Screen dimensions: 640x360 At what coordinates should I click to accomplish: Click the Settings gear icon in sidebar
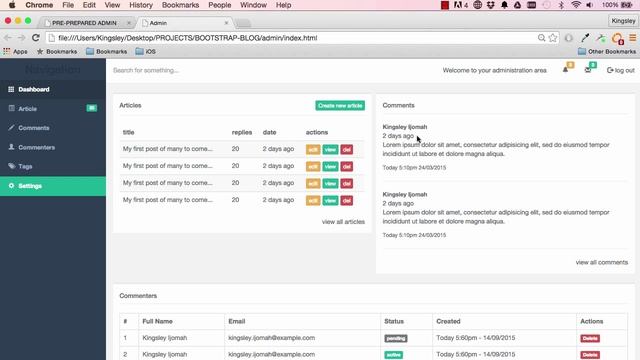[11, 186]
